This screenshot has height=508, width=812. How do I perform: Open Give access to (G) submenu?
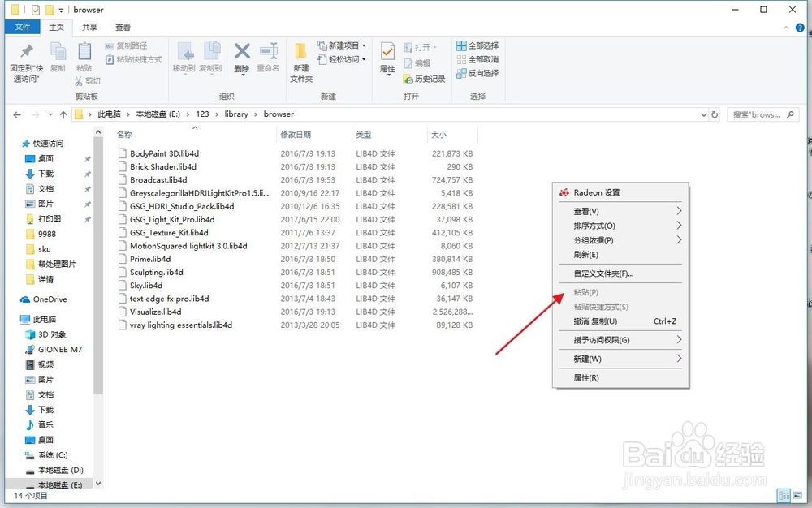point(620,340)
